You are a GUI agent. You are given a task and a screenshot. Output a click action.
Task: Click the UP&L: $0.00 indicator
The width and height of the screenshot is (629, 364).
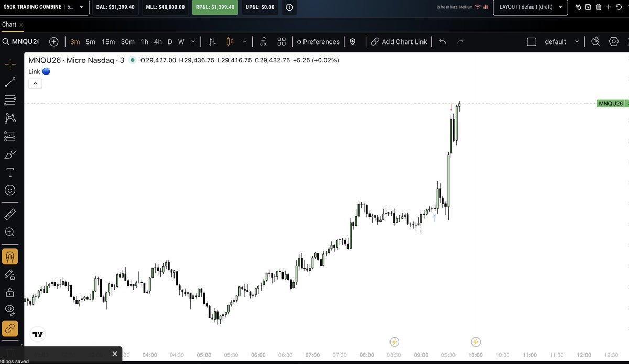(260, 7)
